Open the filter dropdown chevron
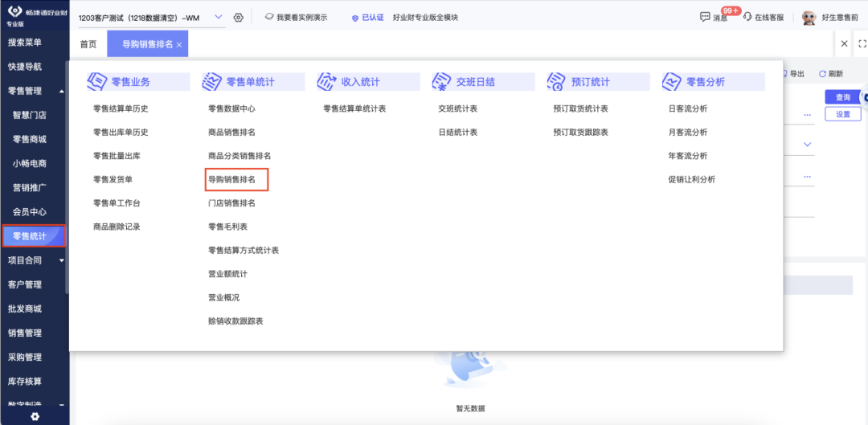 (x=807, y=145)
